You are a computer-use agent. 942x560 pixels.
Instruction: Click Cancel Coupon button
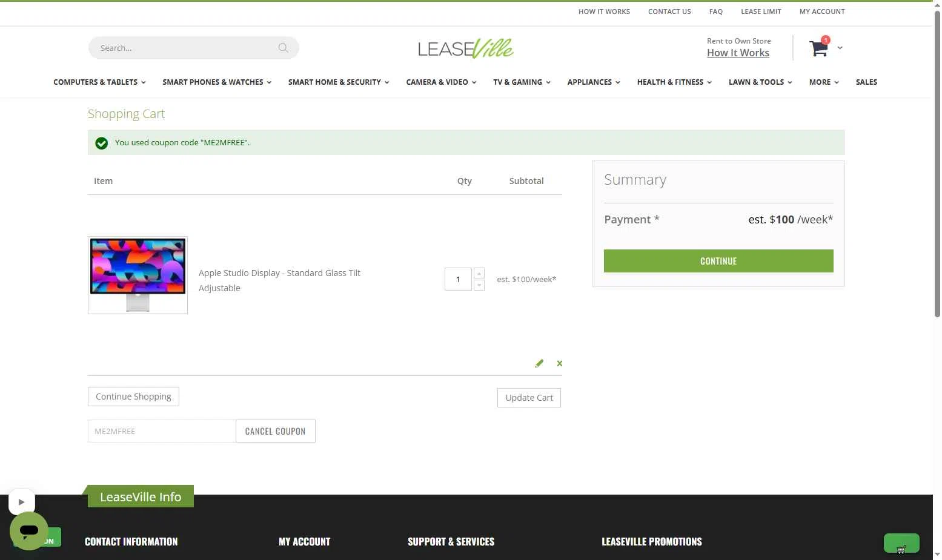pos(275,431)
